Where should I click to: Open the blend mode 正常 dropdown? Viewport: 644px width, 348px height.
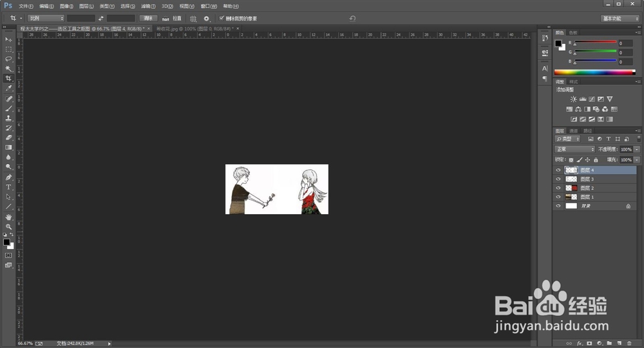tap(574, 149)
